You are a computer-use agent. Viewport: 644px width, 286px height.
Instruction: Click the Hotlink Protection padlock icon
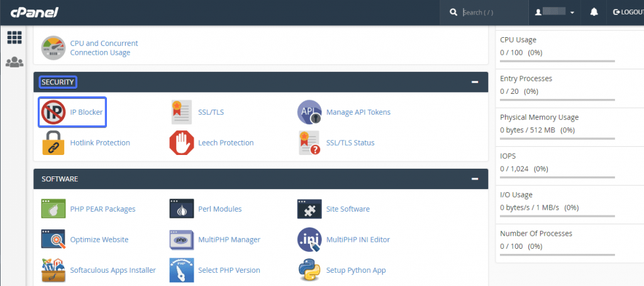(x=53, y=143)
